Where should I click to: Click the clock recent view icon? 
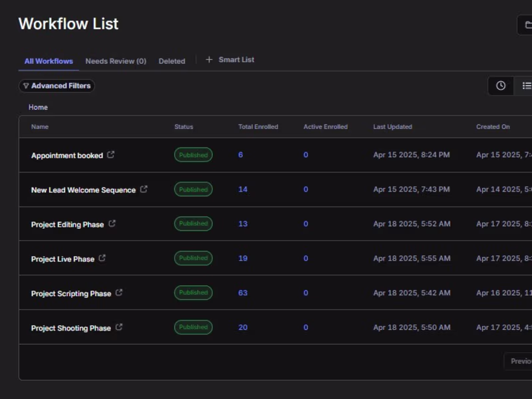[x=501, y=86]
